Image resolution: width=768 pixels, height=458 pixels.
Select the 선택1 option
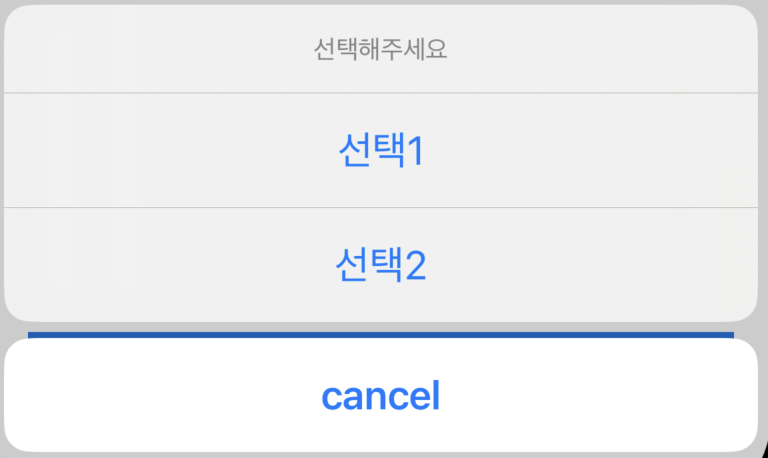[380, 151]
